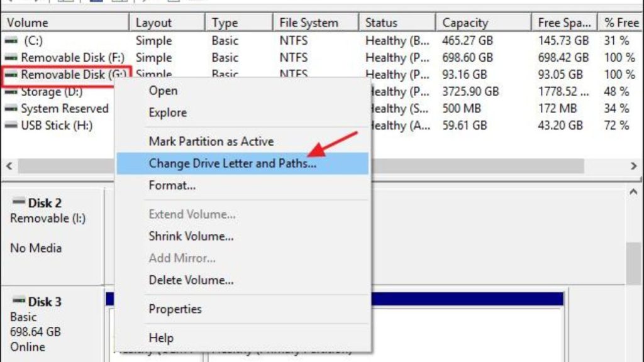Select Change Drive Letter and Paths
This screenshot has height=362, width=644.
click(242, 163)
